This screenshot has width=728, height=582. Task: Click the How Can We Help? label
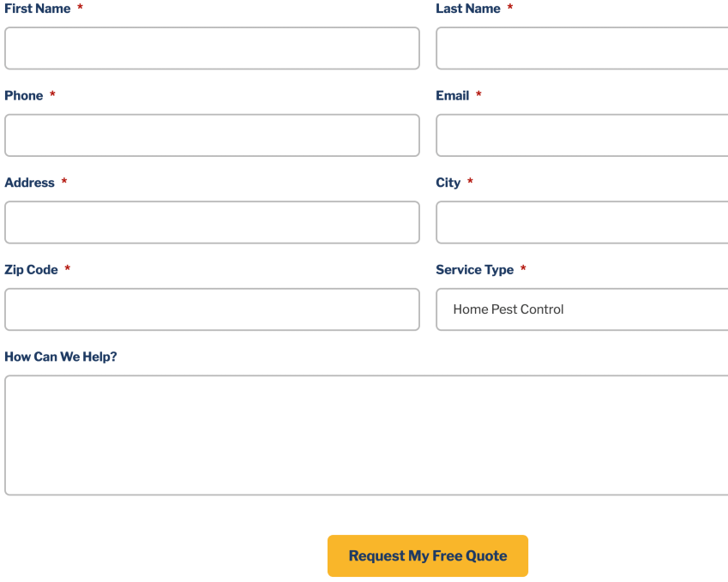[61, 357]
